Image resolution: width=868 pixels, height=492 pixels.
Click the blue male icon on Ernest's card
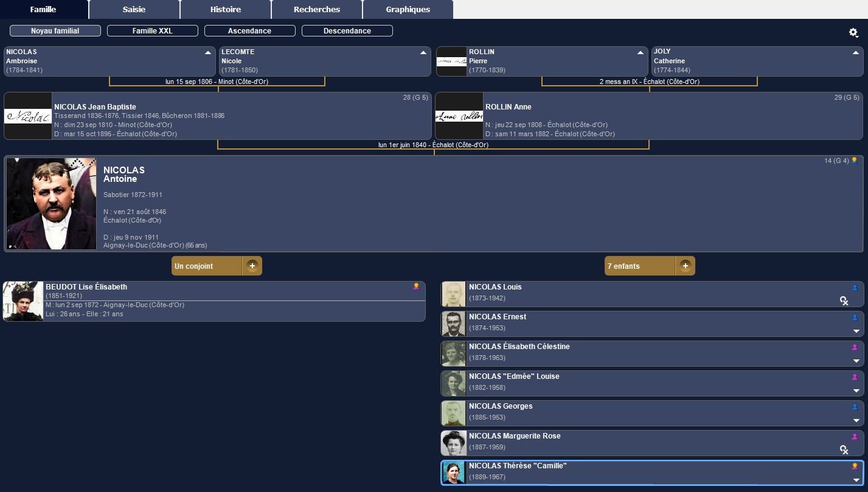(x=855, y=317)
